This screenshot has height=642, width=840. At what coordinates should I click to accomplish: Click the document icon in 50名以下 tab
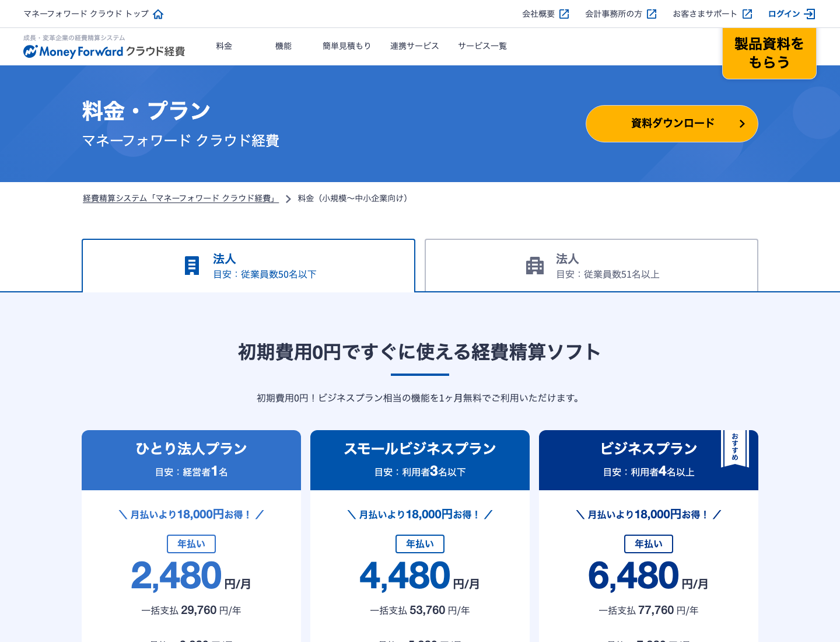[x=192, y=266]
